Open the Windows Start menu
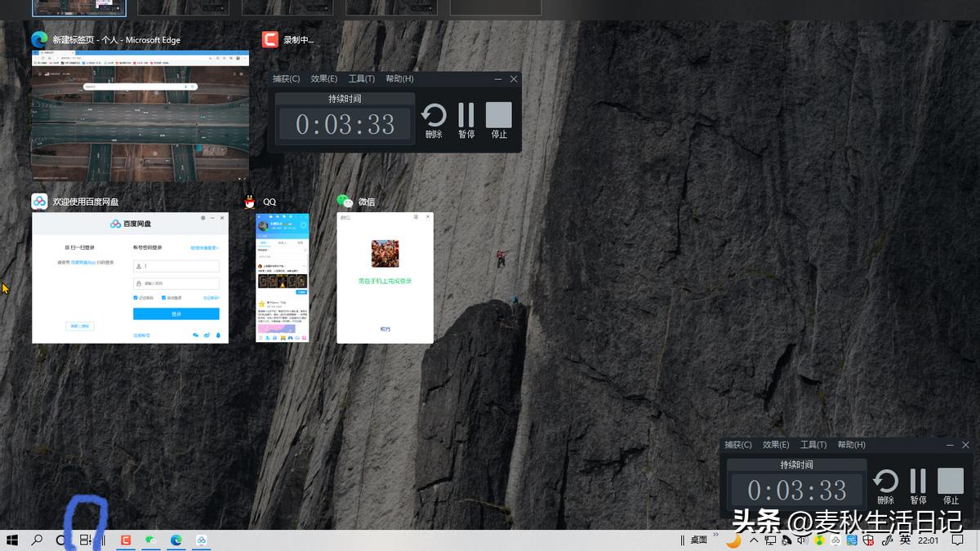980x551 pixels. pyautogui.click(x=12, y=540)
